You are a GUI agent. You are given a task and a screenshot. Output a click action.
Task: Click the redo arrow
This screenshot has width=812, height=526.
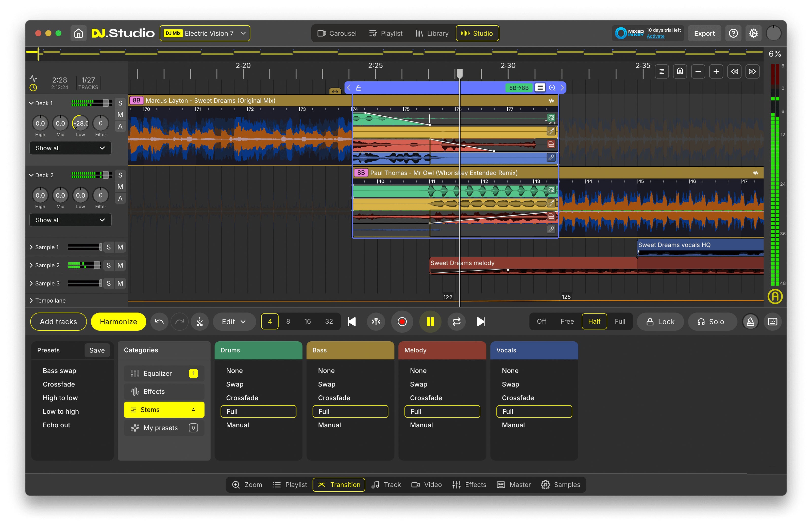click(179, 322)
